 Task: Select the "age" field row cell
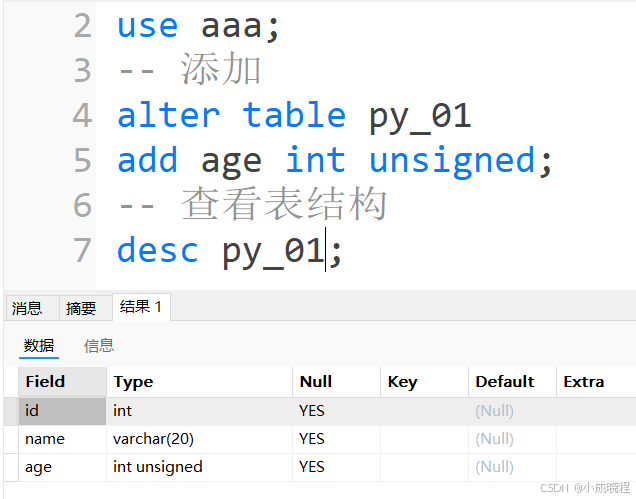(38, 466)
